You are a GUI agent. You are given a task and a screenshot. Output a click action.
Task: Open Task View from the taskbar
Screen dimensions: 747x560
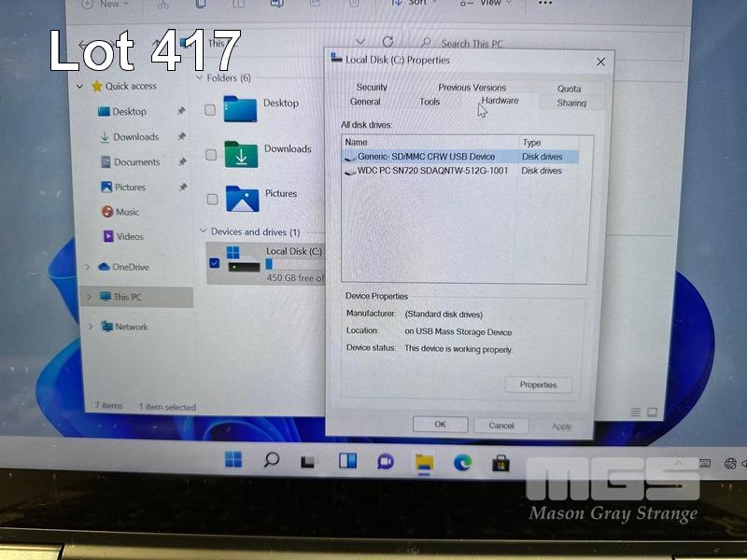click(x=308, y=461)
